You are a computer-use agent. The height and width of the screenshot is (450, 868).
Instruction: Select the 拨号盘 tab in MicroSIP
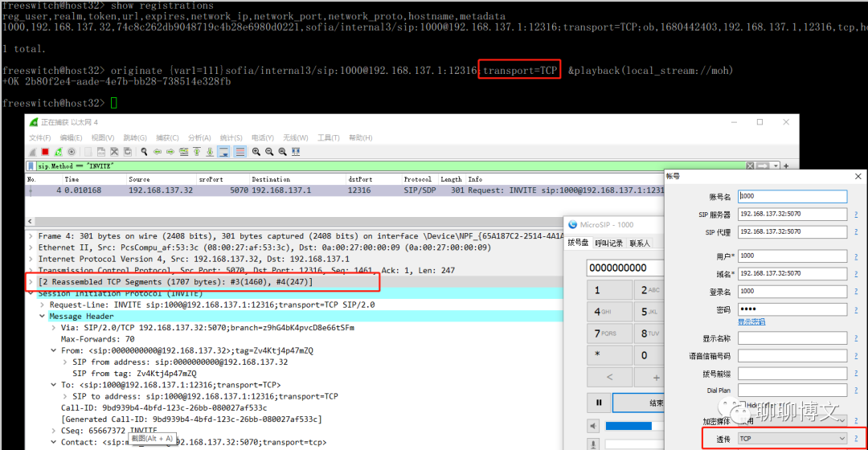pos(578,243)
